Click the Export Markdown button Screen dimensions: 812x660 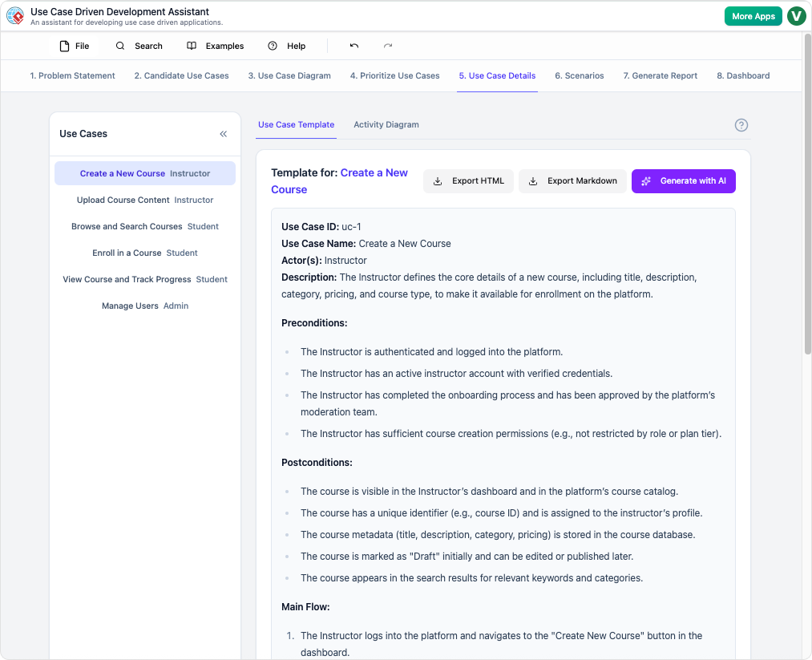[x=572, y=180]
